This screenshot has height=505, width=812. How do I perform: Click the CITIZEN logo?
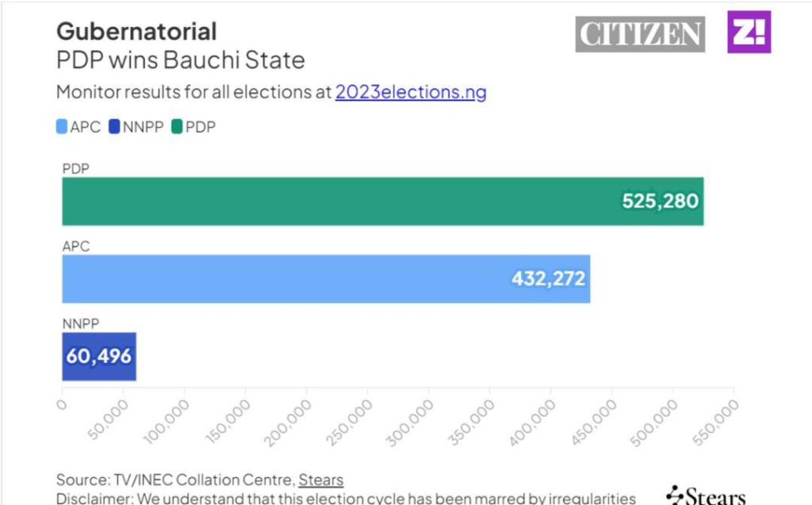point(640,34)
